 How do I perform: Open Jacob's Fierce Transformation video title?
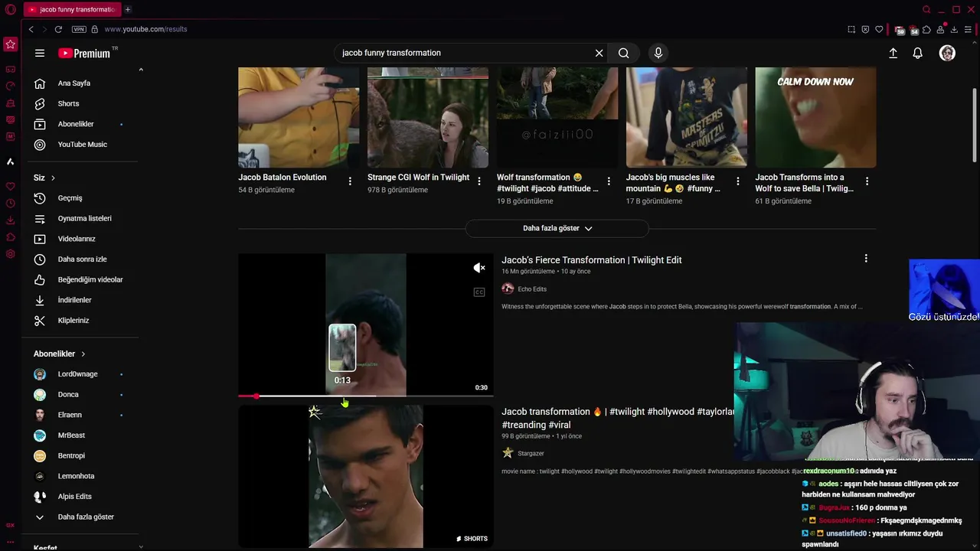pos(592,260)
